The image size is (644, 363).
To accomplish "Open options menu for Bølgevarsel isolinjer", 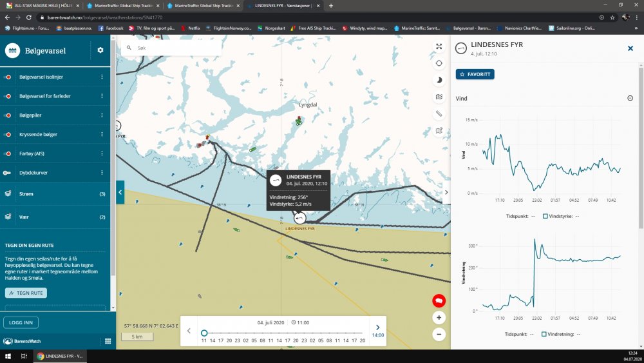I will coord(102,77).
